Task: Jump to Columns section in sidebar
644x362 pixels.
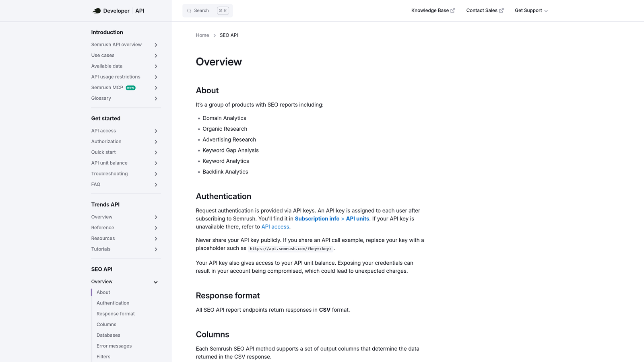Action: (106, 325)
